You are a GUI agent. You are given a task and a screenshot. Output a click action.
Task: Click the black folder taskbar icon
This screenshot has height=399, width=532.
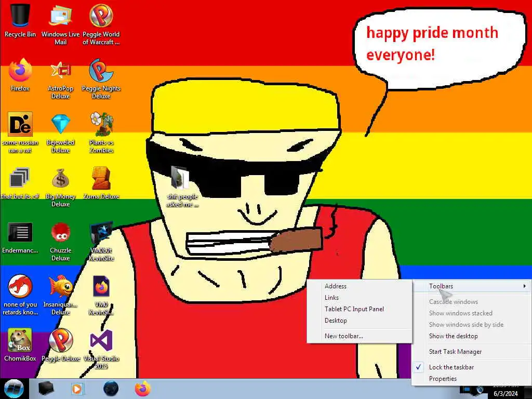[x=46, y=389]
